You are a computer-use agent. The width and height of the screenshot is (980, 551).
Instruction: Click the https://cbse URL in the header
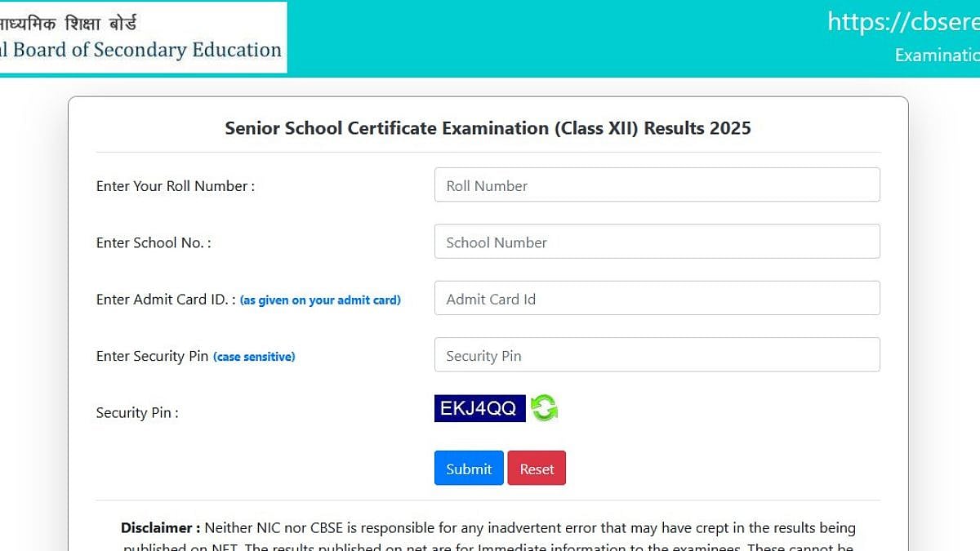(902, 22)
